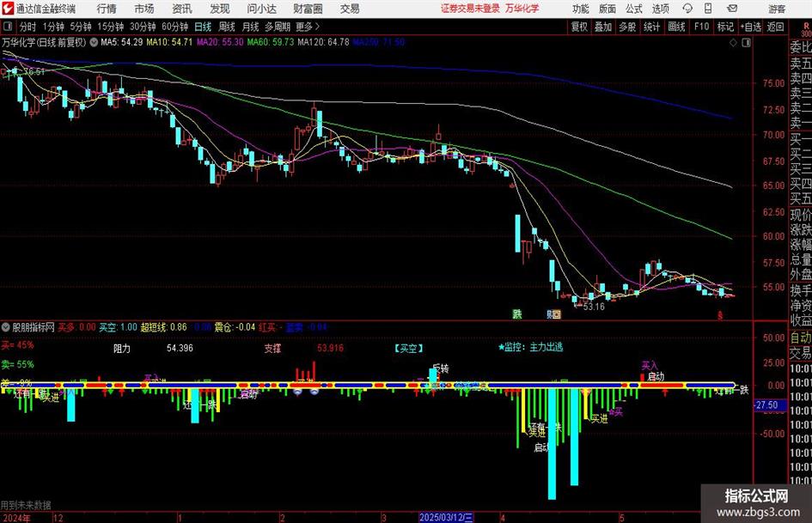
Task: Click the 标记 mark button
Action: click(725, 27)
